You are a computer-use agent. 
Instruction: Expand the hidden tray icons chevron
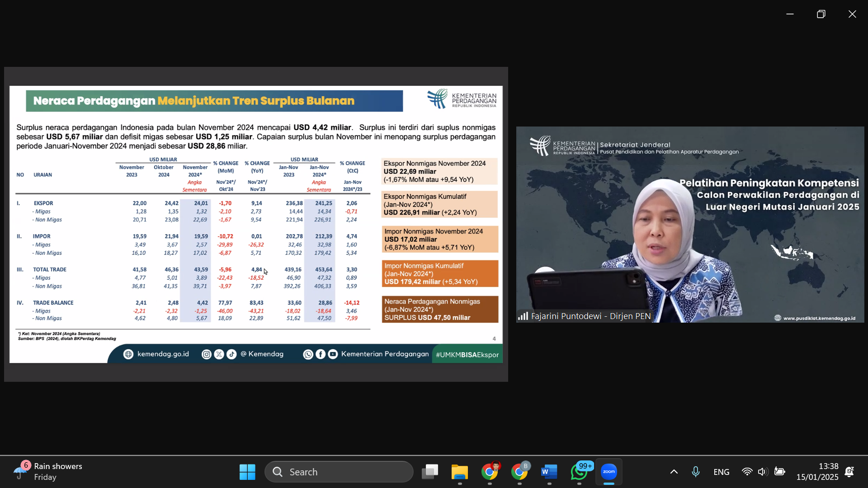[x=674, y=472]
